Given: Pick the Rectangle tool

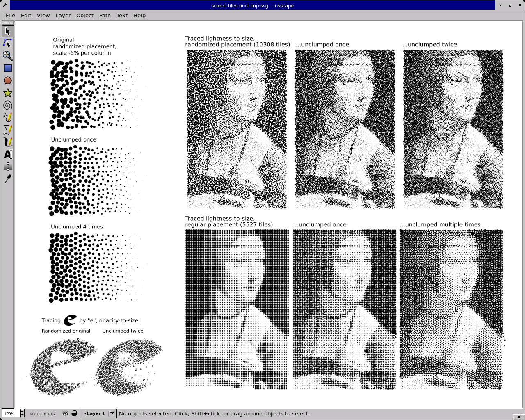Looking at the screenshot, I should (7, 68).
